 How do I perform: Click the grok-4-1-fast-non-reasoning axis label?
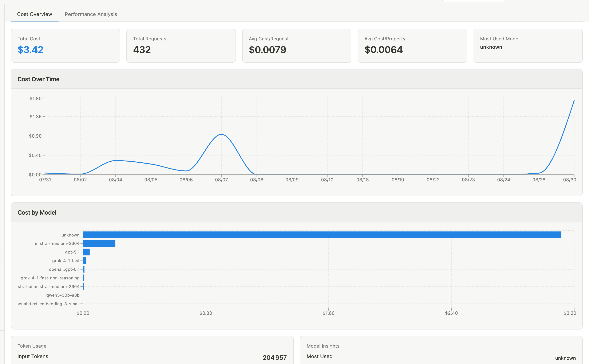[50, 278]
